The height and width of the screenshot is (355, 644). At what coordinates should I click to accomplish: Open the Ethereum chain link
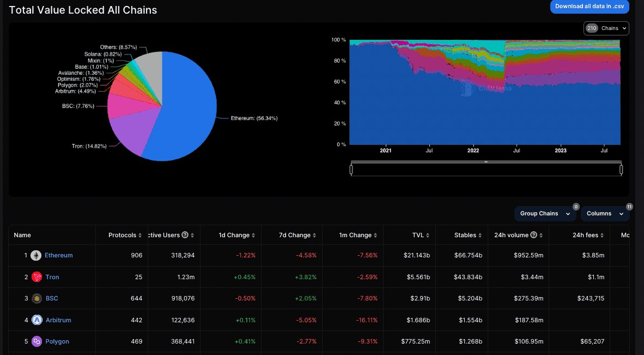(58, 255)
